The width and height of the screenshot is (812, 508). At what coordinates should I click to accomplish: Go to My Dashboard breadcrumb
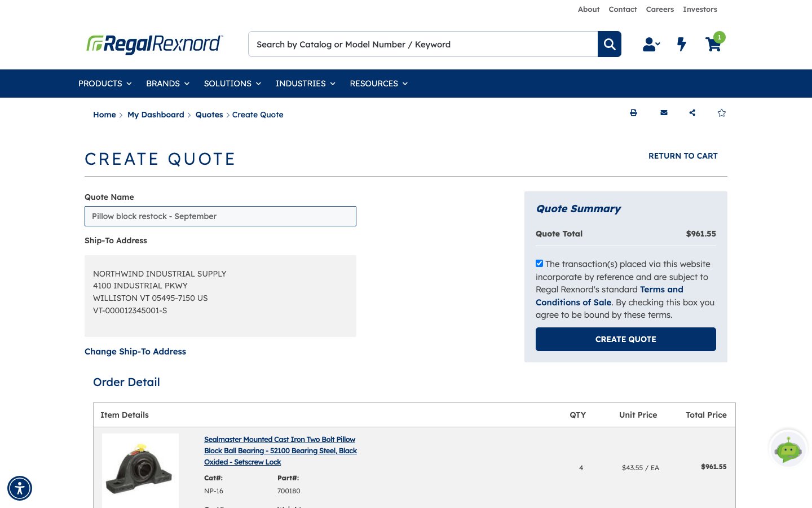(x=156, y=115)
